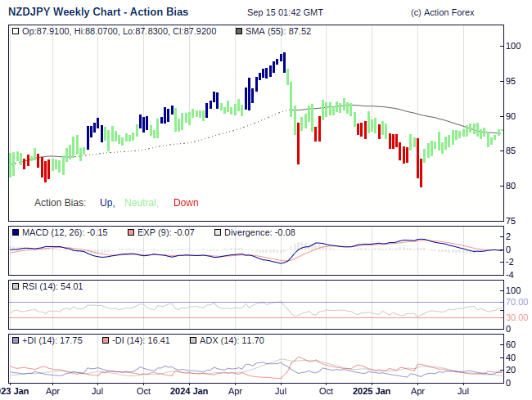Click the Sep 15 01:42 GMT timestamp
Screen dimensions: 532x400
coord(284,13)
